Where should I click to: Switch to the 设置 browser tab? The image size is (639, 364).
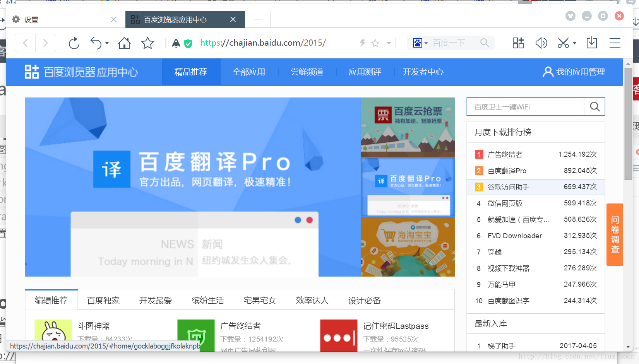pyautogui.click(x=65, y=19)
